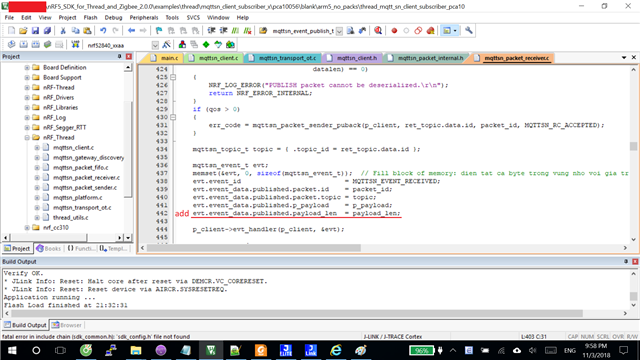
Task: Translate current file with first build-toolbar icon
Action: pos(11,44)
